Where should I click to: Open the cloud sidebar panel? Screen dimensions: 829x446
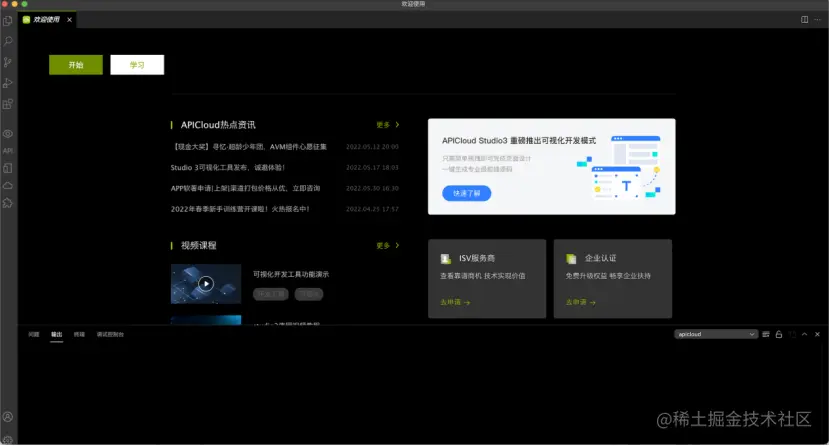[x=8, y=185]
